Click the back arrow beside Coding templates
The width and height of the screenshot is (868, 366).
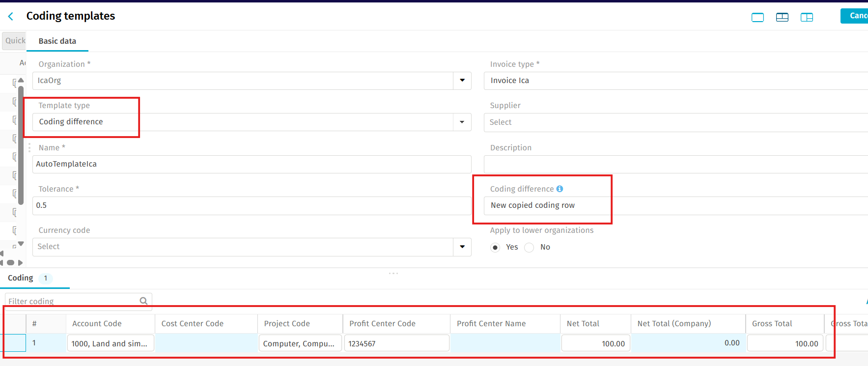click(11, 17)
